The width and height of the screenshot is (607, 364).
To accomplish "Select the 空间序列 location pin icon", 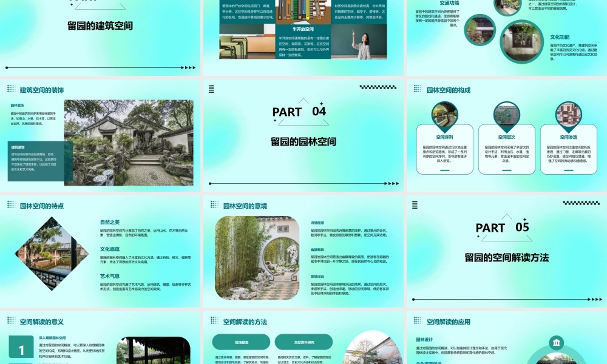I will 444,116.
